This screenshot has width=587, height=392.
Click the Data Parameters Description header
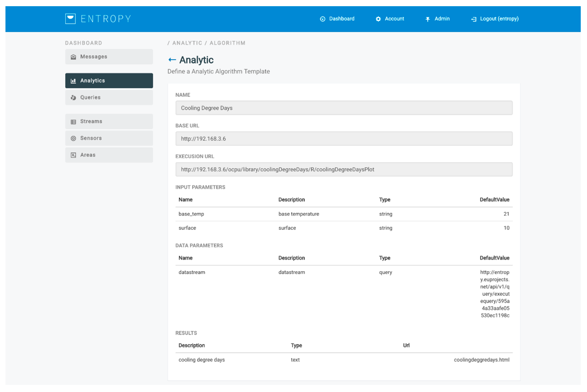point(291,258)
